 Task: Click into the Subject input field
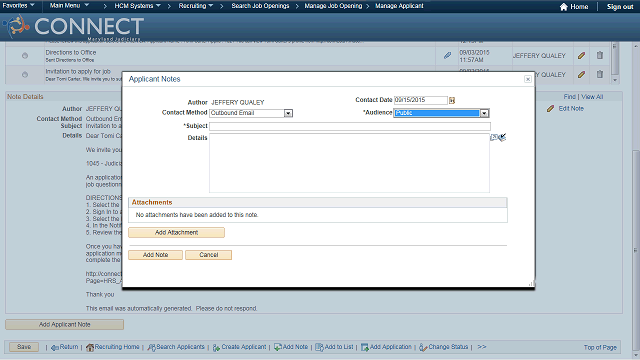point(350,126)
